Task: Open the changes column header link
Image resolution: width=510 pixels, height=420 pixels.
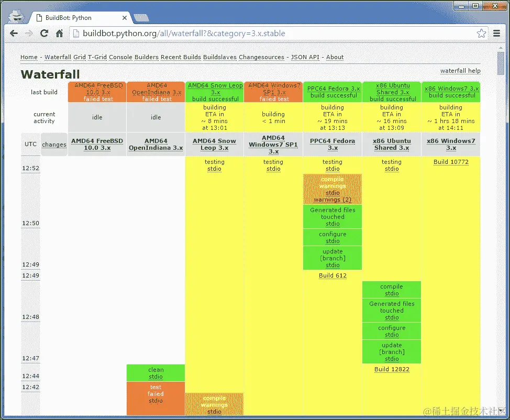Action: pos(54,145)
